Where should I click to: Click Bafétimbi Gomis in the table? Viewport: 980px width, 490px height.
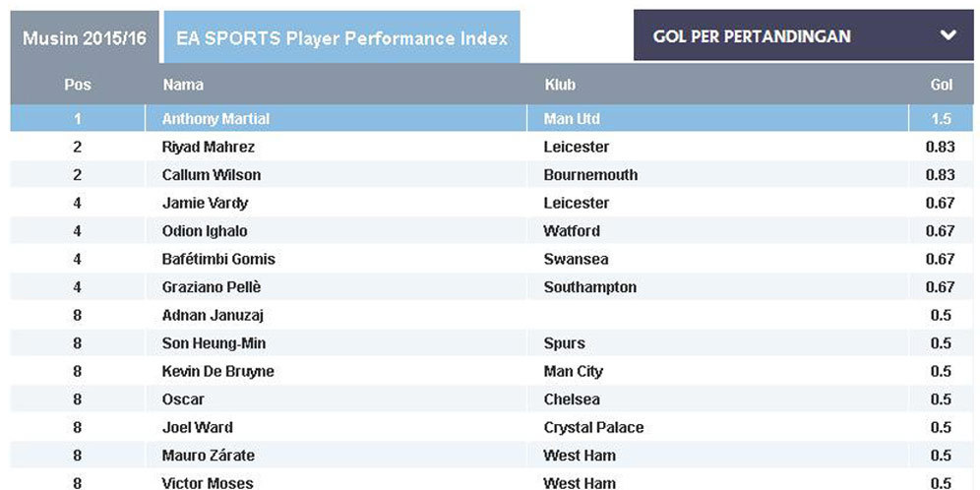click(x=218, y=259)
